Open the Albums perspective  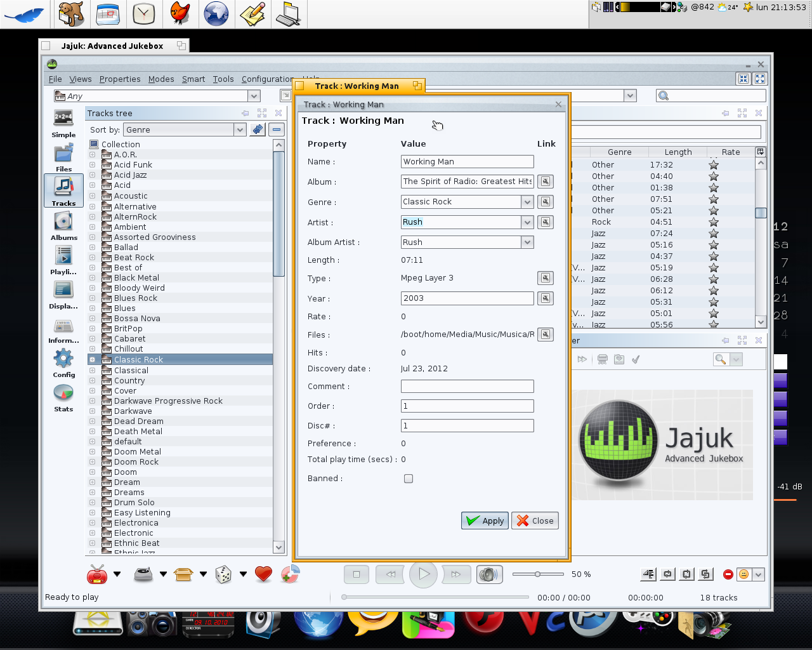63,225
